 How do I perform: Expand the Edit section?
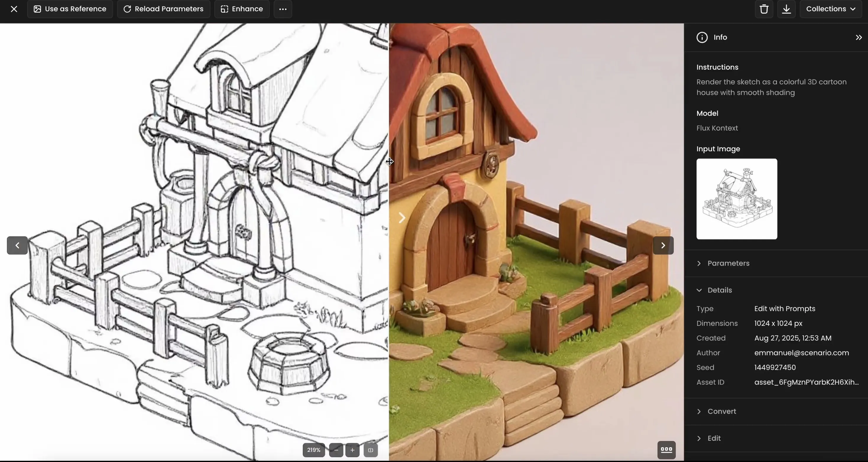714,438
